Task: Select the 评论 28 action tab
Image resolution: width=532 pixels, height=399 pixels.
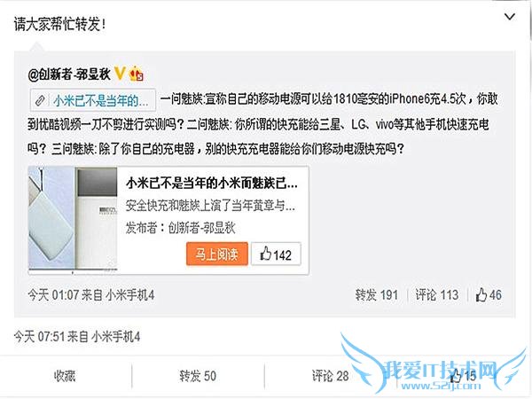Action: [331, 376]
